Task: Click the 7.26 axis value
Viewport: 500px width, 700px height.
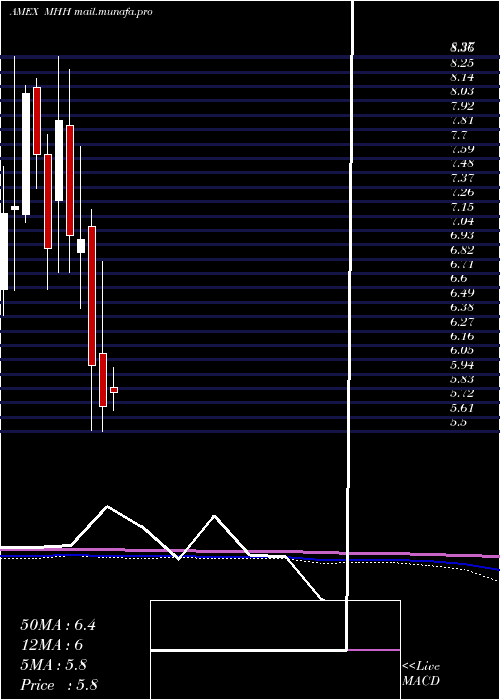Action: 462,192
